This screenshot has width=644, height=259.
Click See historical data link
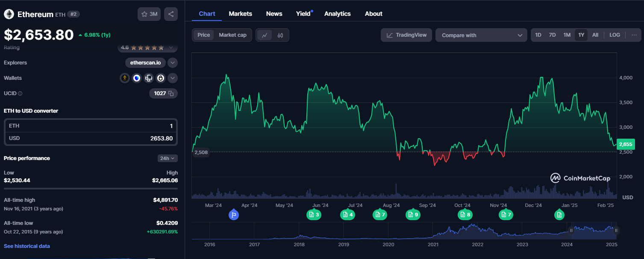click(27, 246)
